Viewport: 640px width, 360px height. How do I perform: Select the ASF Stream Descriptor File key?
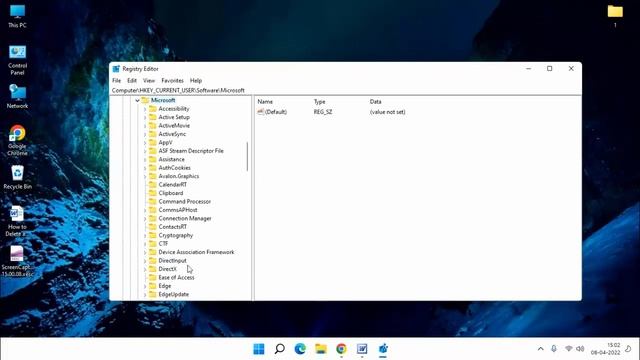[x=191, y=151]
